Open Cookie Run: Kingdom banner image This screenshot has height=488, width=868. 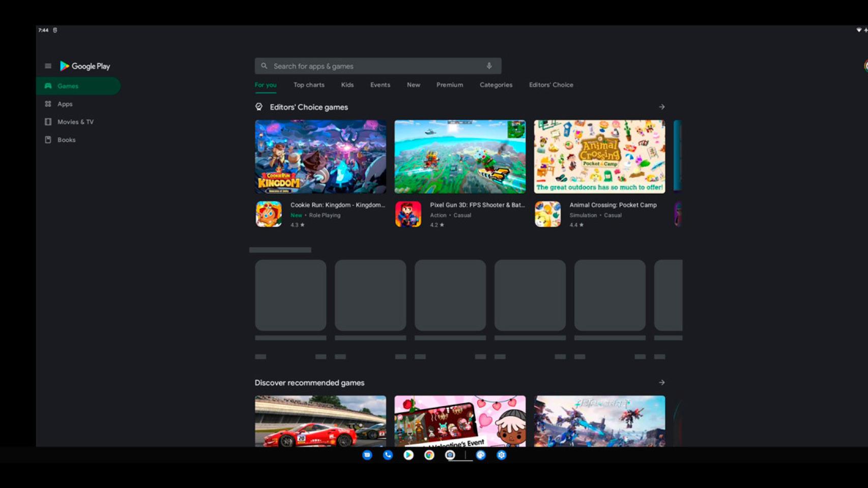pyautogui.click(x=321, y=157)
